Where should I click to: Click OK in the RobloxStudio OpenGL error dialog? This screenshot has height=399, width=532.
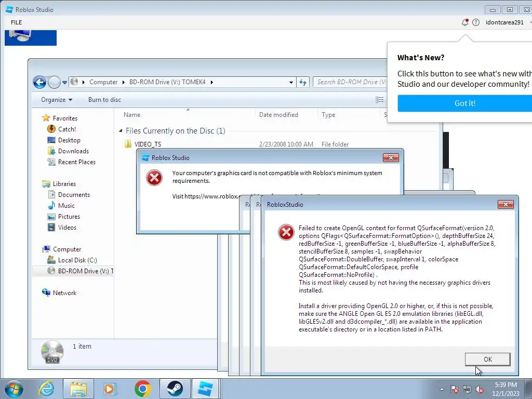tap(487, 360)
